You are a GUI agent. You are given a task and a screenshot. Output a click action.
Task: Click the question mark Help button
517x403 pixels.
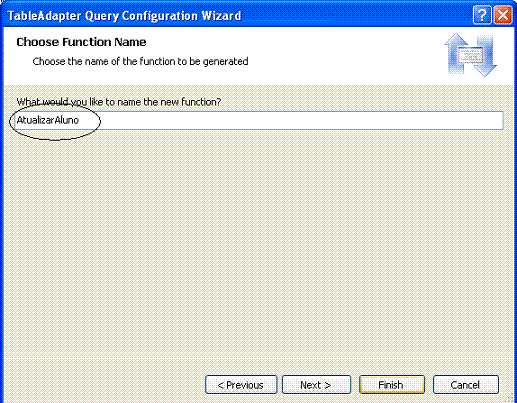(482, 15)
